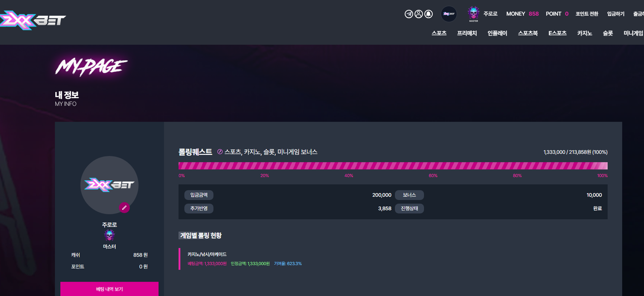Click the Telegram paper-plane icon in header
This screenshot has width=644, height=296.
tap(409, 14)
